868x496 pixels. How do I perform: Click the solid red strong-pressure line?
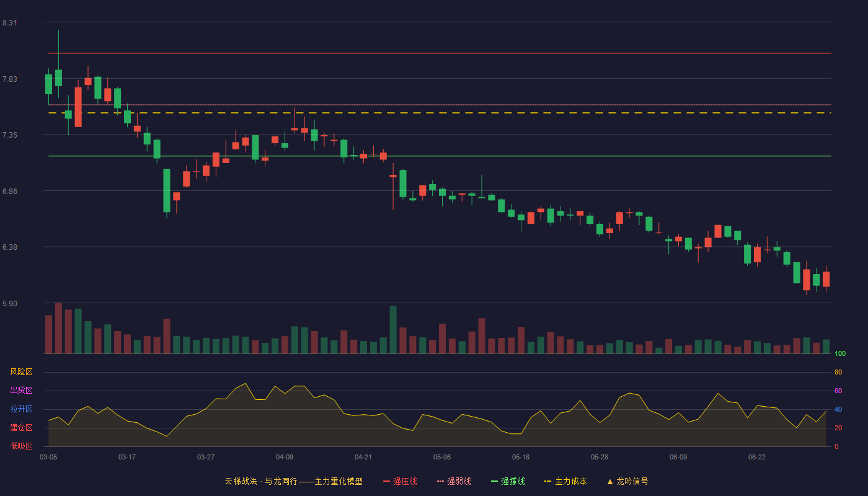pos(440,53)
